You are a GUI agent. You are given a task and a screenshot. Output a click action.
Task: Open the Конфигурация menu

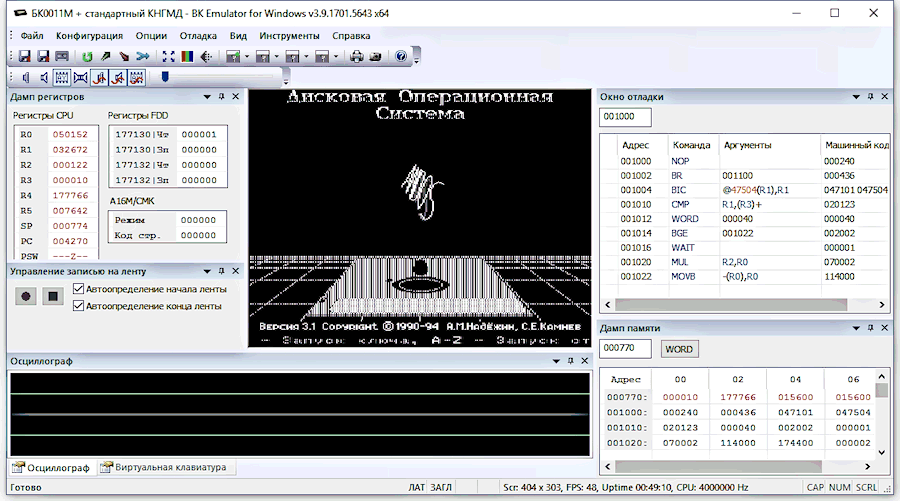point(90,36)
